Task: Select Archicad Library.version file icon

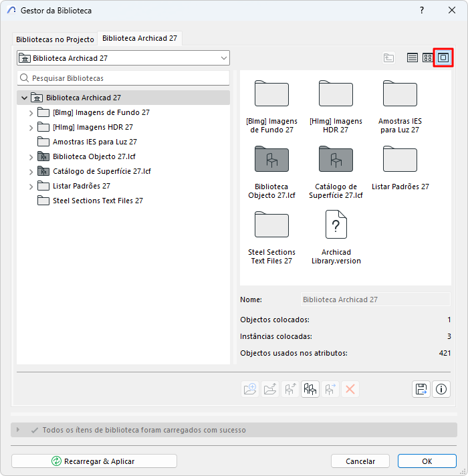Action: point(336,225)
